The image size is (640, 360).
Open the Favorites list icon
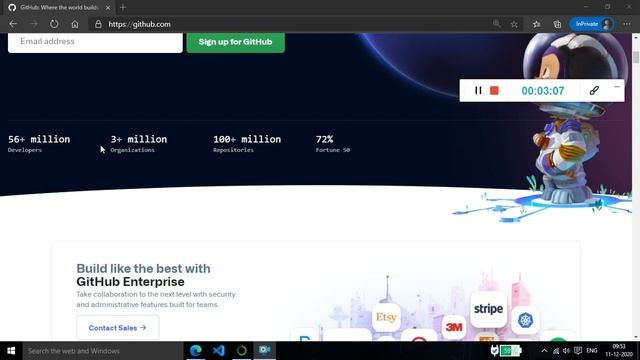point(536,24)
